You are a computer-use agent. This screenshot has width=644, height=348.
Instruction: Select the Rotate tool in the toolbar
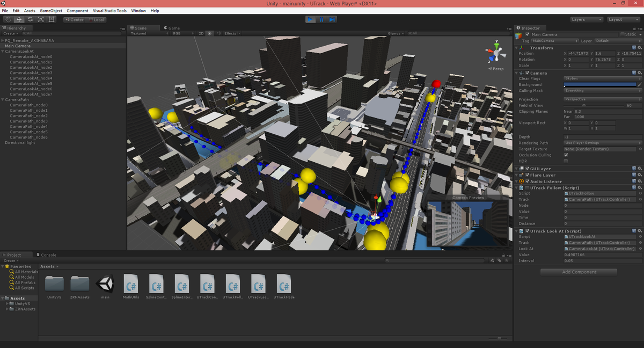(x=30, y=19)
